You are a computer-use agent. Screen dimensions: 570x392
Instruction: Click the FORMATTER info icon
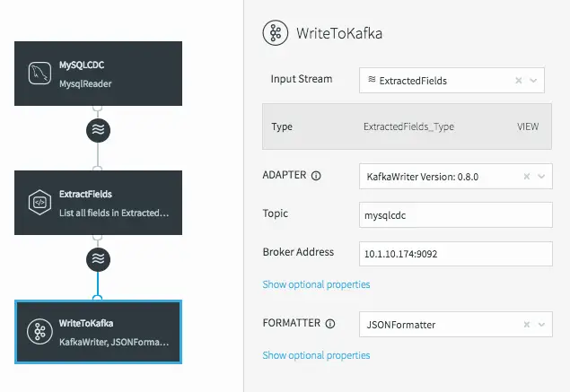329,324
